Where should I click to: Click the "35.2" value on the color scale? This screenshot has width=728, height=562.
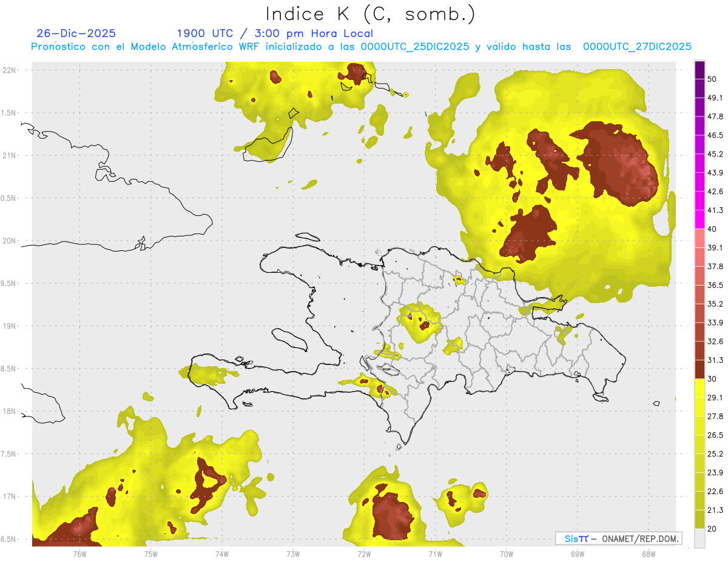click(x=716, y=304)
